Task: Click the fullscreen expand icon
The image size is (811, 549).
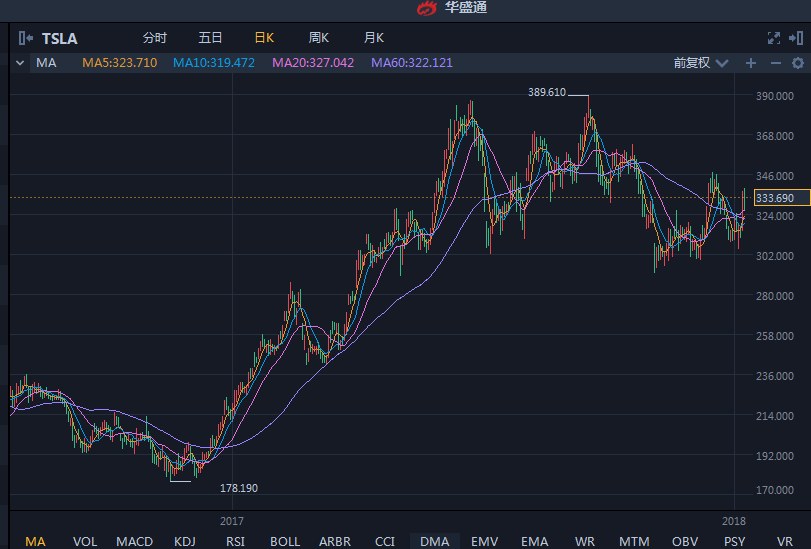Action: (x=772, y=38)
